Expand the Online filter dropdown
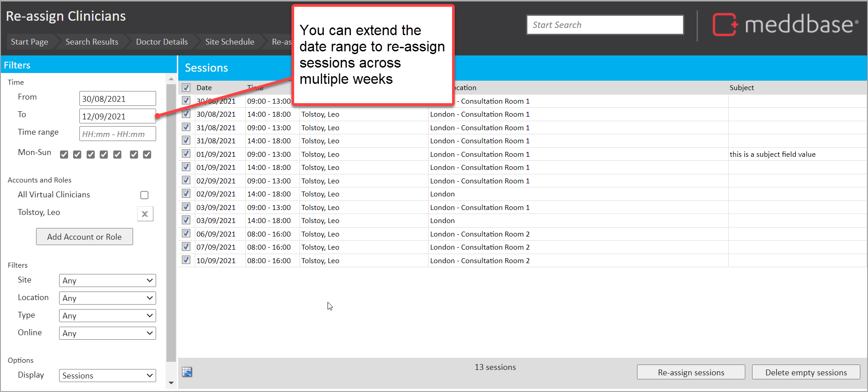The height and width of the screenshot is (392, 868). (107, 333)
